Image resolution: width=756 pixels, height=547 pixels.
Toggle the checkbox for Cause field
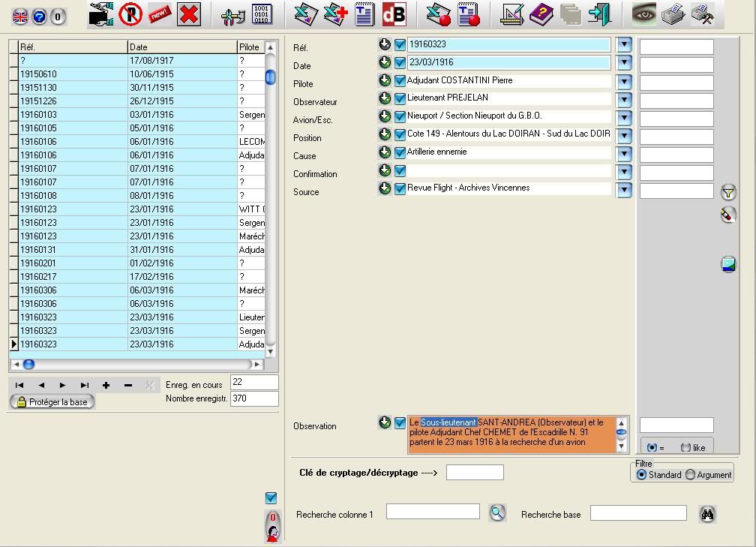[x=400, y=153]
